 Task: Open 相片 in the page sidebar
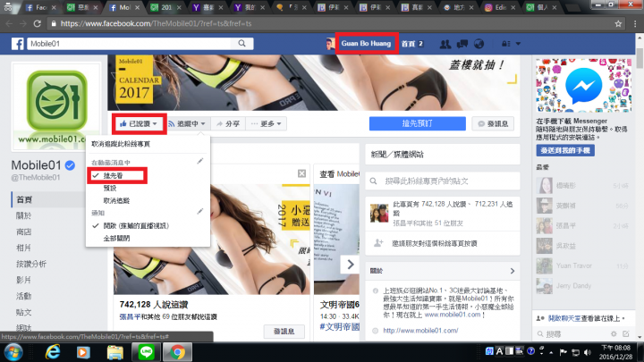click(x=23, y=248)
